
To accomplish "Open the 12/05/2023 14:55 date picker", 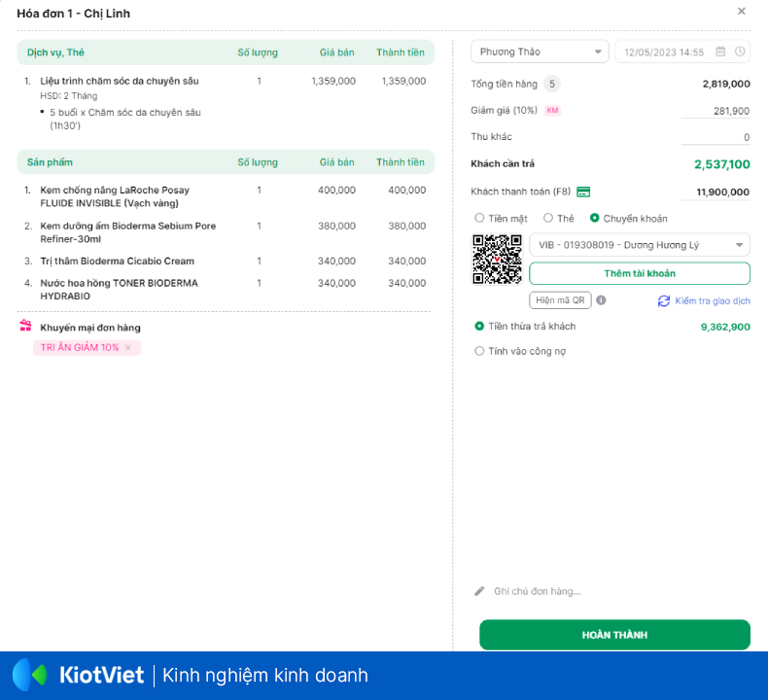I will tap(665, 52).
